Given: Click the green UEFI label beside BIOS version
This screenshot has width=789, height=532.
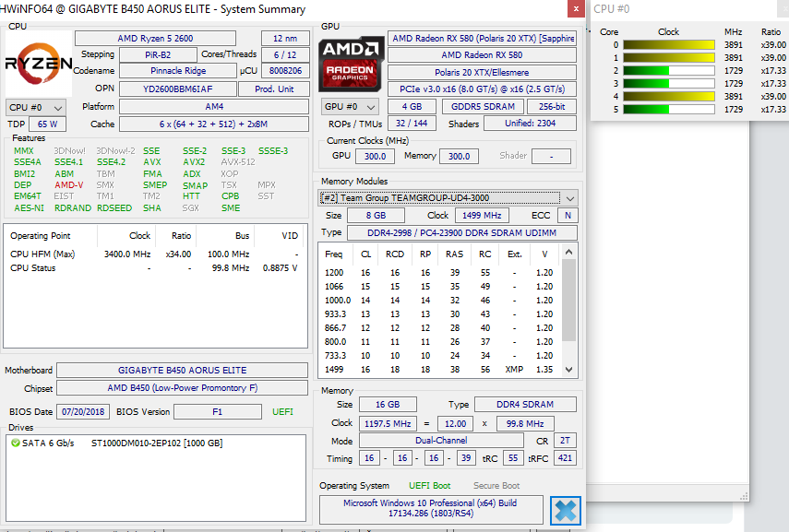Looking at the screenshot, I should point(282,412).
